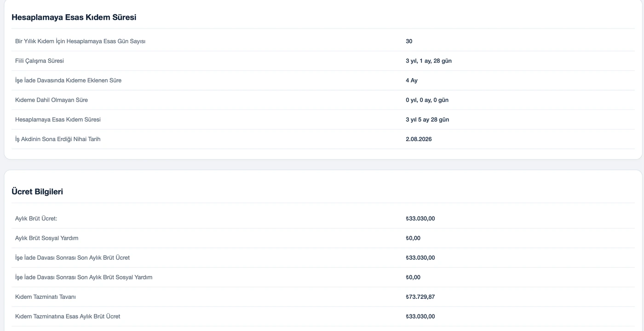Click the 'Aylık Brüt Sosyal Yardım' label

tap(47, 238)
